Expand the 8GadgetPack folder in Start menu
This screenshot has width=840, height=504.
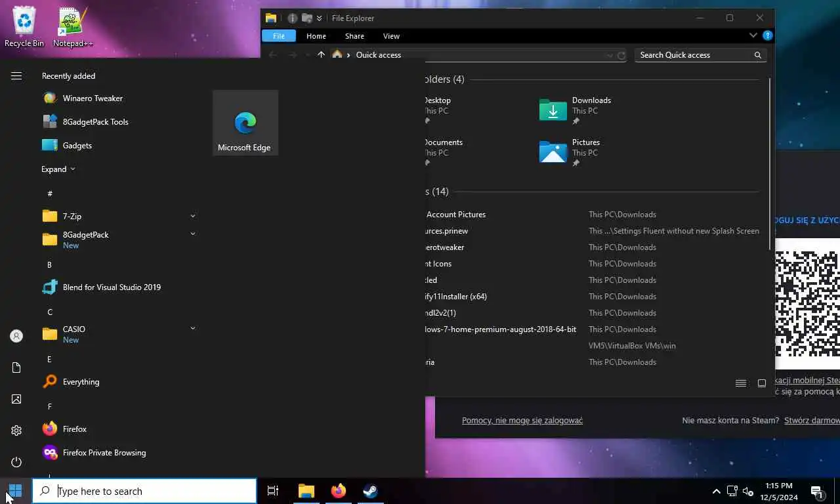pos(192,234)
